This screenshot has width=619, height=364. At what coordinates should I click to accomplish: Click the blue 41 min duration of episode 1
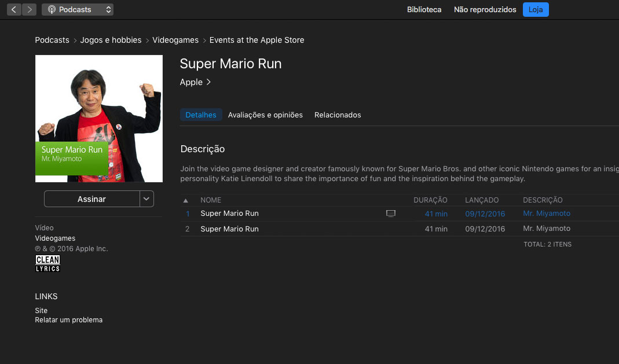(436, 214)
